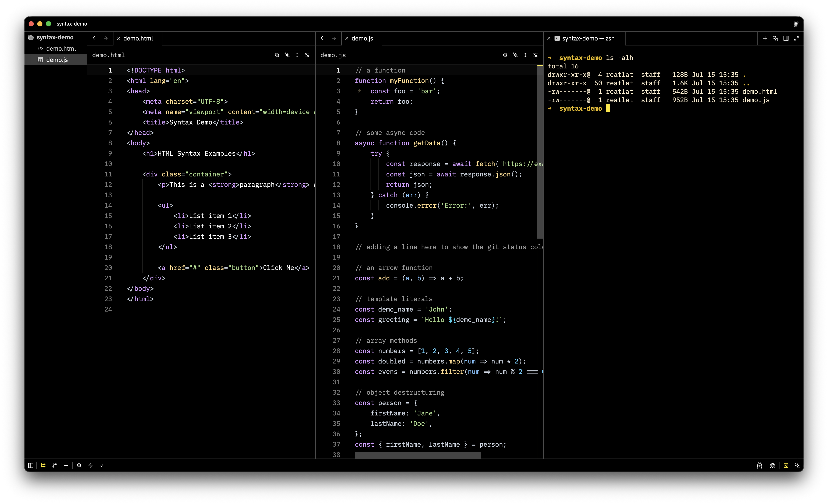
Task: Open demo.html in the project tree
Action: pos(61,48)
